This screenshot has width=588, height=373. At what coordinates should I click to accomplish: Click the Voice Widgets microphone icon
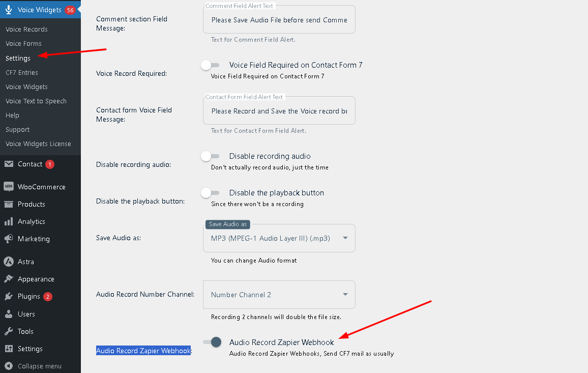(9, 10)
